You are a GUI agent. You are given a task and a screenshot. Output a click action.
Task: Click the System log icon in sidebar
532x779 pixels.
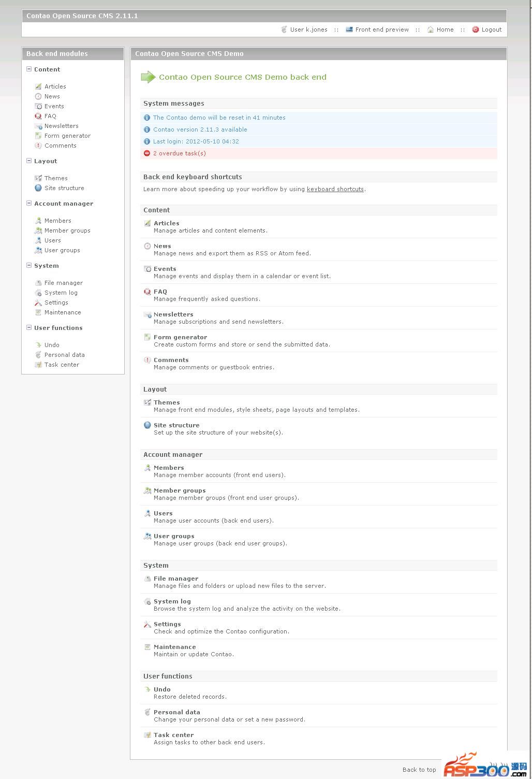point(38,293)
